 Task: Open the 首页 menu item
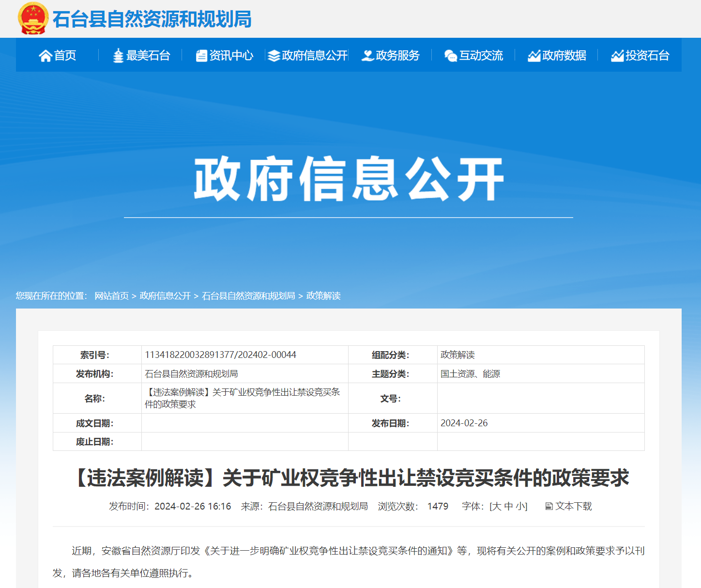65,56
